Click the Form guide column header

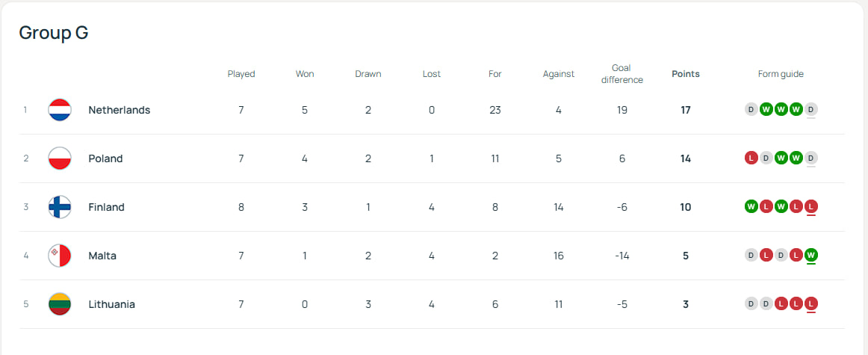pyautogui.click(x=781, y=74)
